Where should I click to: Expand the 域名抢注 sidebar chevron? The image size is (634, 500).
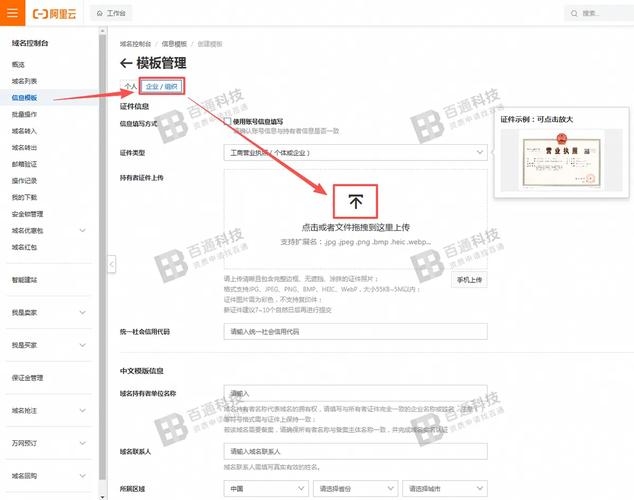click(82, 411)
